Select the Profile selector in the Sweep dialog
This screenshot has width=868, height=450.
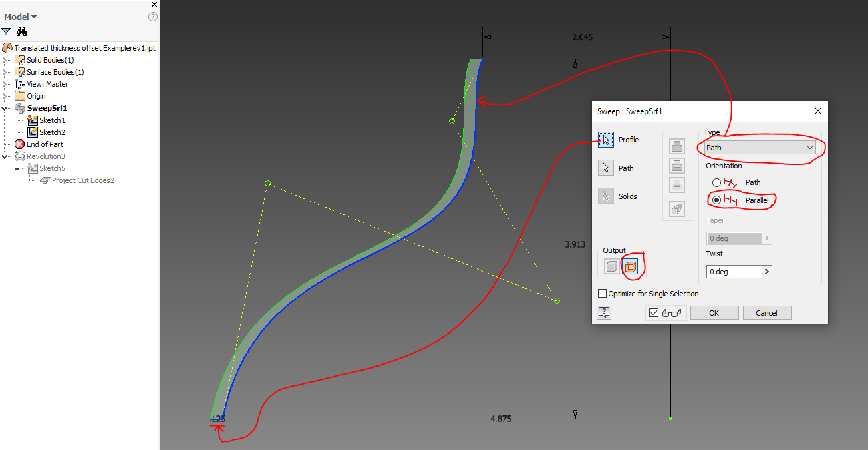coord(607,139)
